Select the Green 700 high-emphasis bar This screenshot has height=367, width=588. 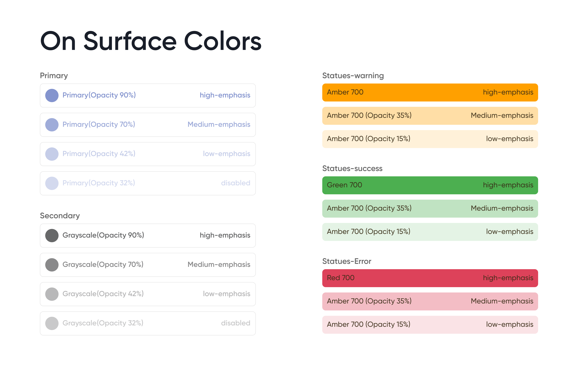pyautogui.click(x=430, y=185)
